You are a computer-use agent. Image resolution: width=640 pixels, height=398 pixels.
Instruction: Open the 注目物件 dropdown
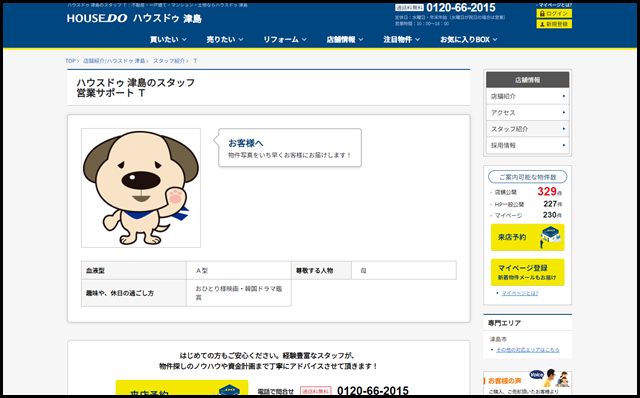(401, 40)
